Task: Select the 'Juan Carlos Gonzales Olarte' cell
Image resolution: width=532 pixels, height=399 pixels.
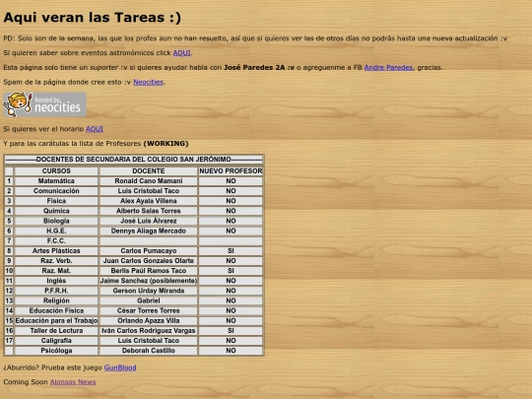Action: pyautogui.click(x=148, y=260)
